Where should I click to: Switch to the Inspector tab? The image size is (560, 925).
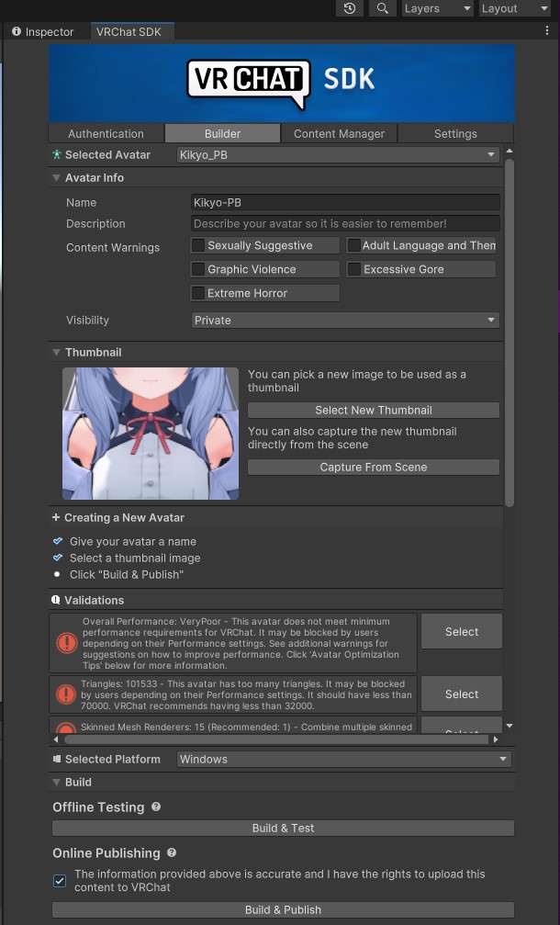(44, 32)
